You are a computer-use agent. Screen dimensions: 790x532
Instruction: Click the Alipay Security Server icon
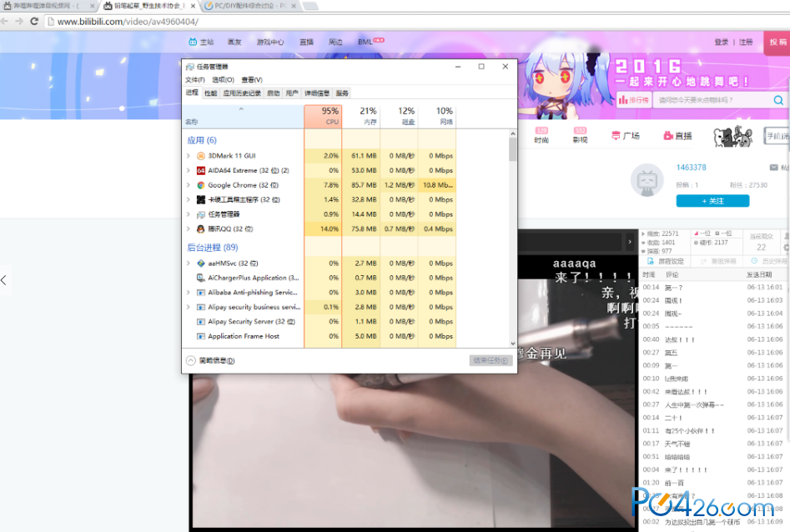pos(200,321)
